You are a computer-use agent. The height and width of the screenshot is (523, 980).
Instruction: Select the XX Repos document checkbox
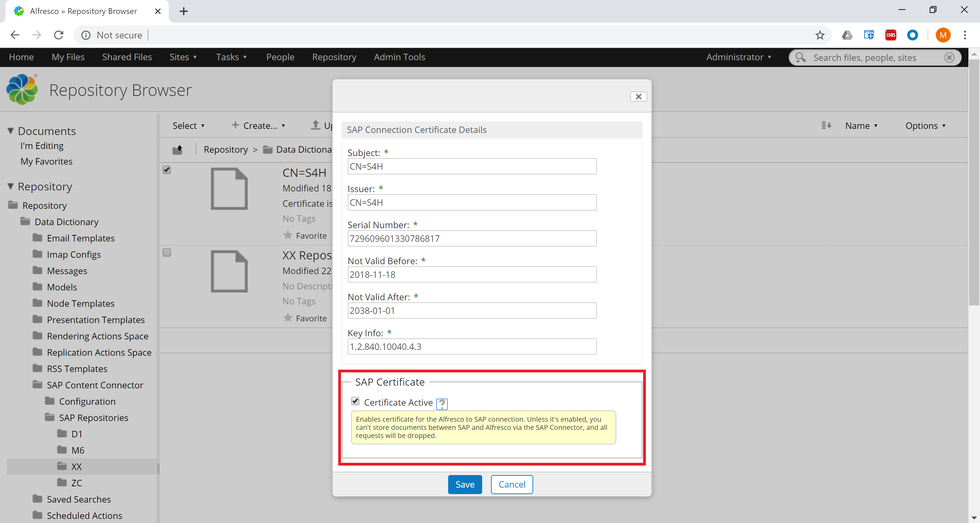pos(166,252)
